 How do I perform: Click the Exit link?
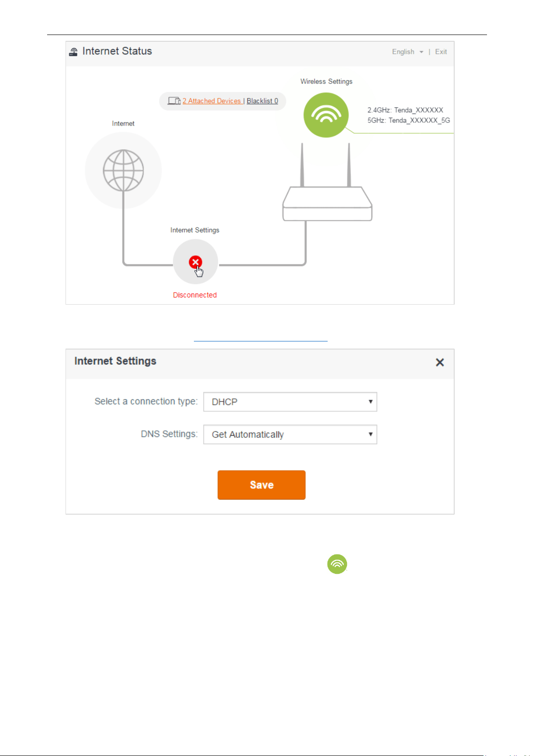pos(441,52)
